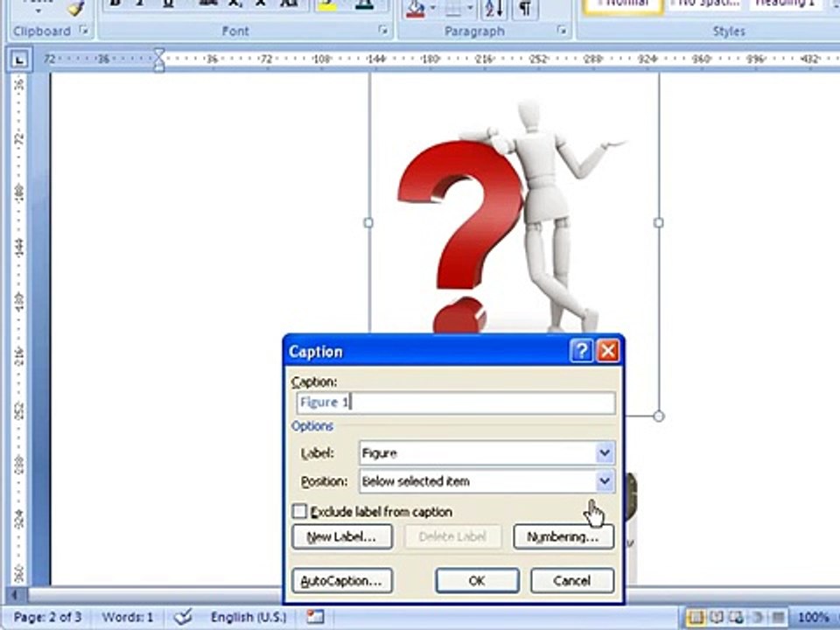Close the Caption dialog
This screenshot has width=840, height=630.
(x=608, y=352)
